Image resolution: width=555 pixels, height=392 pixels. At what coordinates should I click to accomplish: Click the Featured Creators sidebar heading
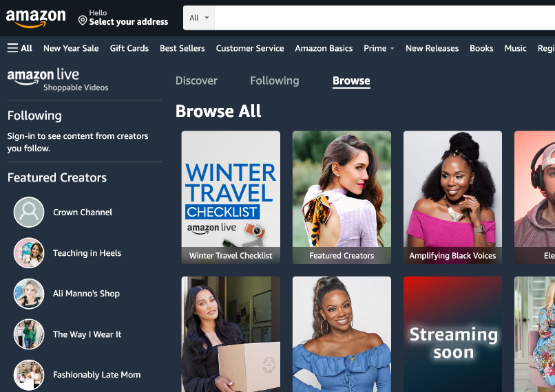[x=57, y=177]
